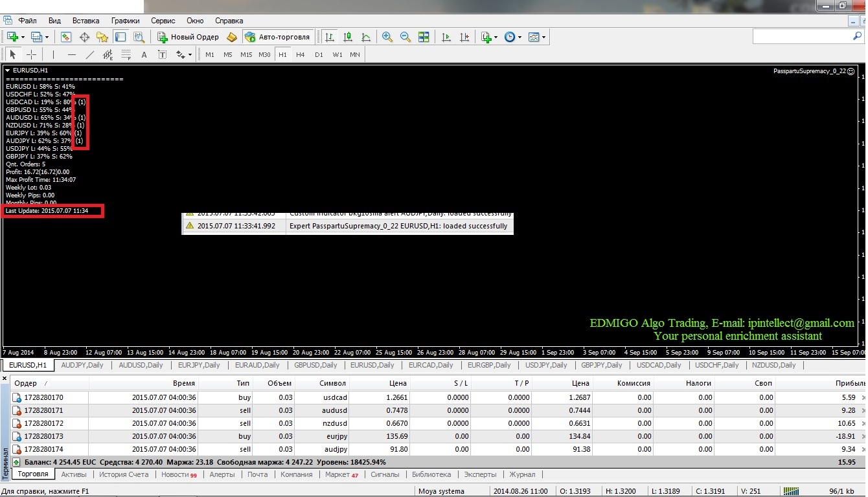
Task: Select the Fibonacci retracement tool
Action: pyautogui.click(x=126, y=54)
